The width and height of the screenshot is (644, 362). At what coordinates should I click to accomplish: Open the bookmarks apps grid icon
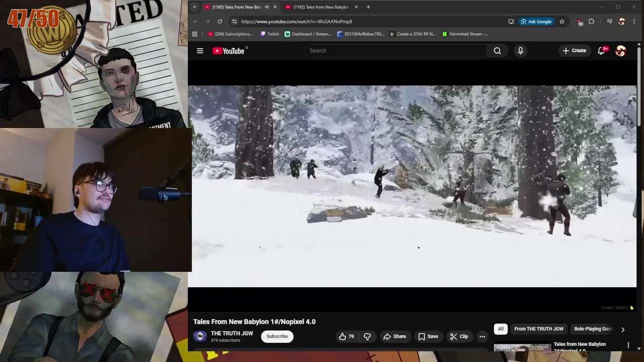pyautogui.click(x=195, y=34)
